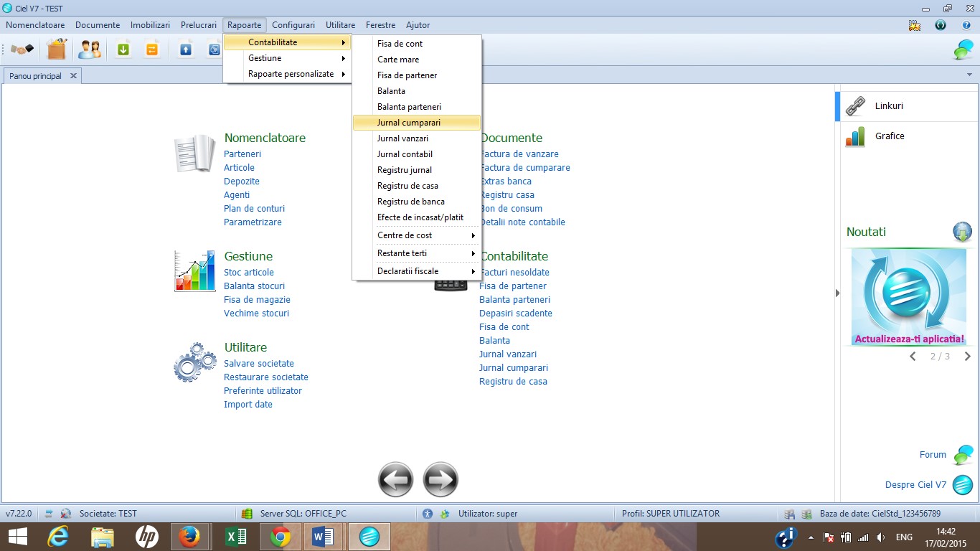
Task: Open the Grafice bar chart icon
Action: [x=855, y=136]
